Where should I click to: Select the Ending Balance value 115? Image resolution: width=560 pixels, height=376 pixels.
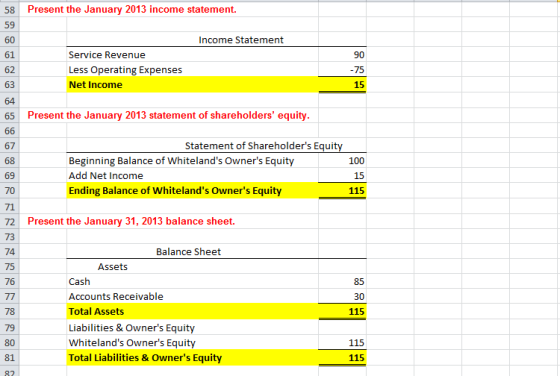pyautogui.click(x=342, y=191)
